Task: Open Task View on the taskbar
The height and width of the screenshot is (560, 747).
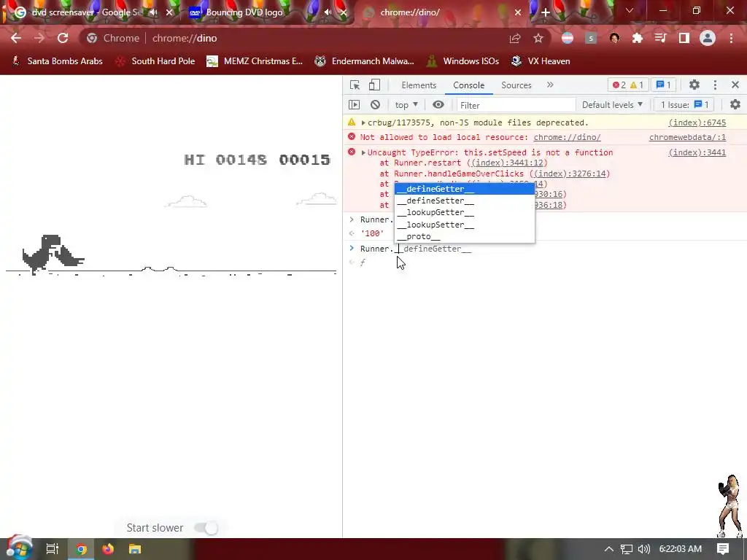Action: (x=53, y=549)
